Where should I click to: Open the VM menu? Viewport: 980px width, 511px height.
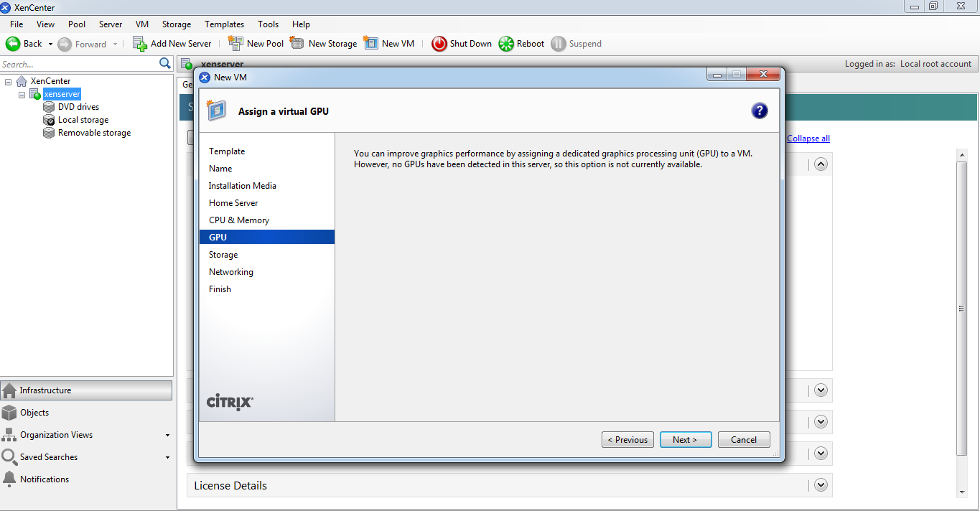pyautogui.click(x=142, y=24)
